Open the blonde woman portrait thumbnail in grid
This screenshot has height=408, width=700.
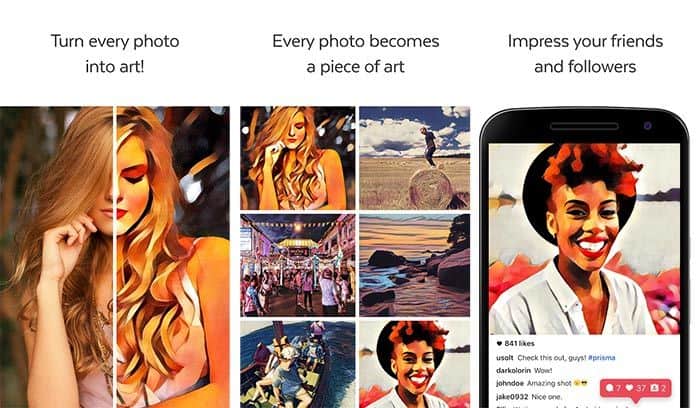pyautogui.click(x=298, y=158)
